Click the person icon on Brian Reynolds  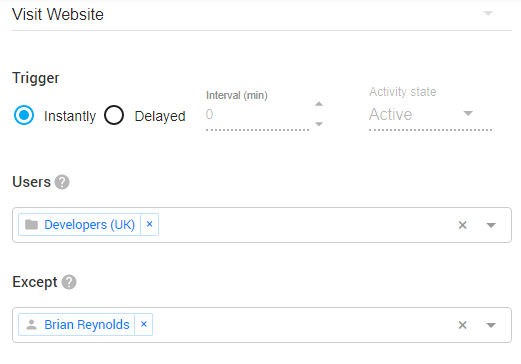click(x=31, y=325)
